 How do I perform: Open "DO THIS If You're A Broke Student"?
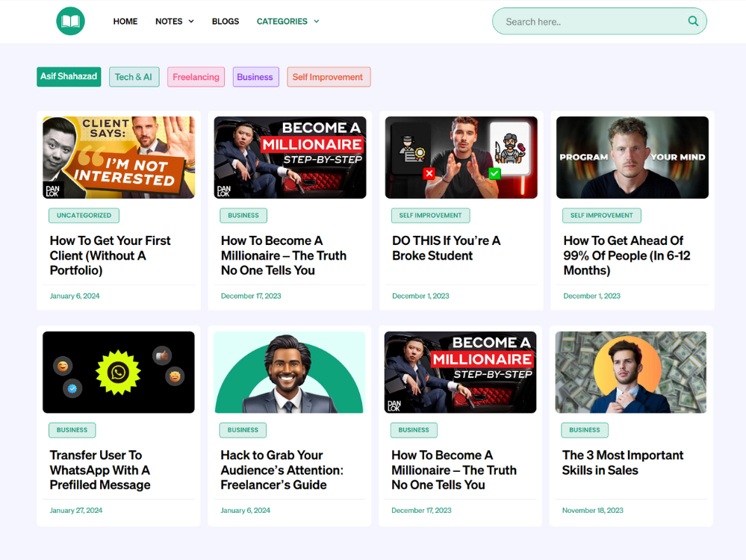coord(446,248)
